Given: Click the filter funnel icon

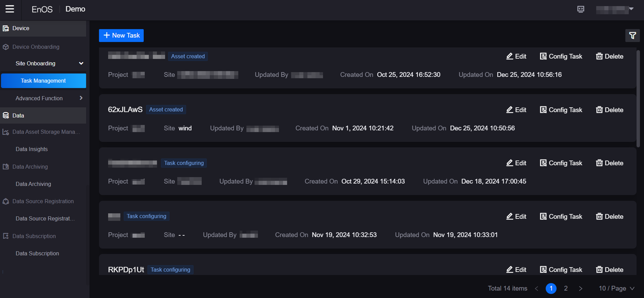Looking at the screenshot, I should (632, 35).
